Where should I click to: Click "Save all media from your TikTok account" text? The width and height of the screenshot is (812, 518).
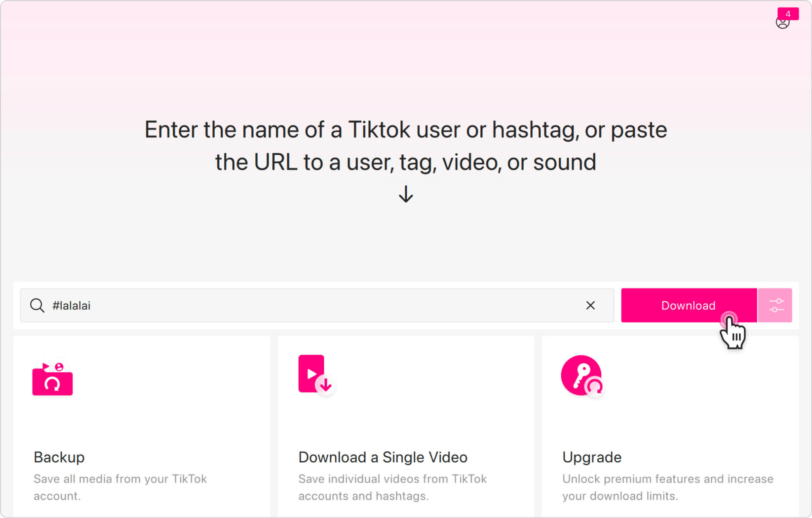coord(120,487)
